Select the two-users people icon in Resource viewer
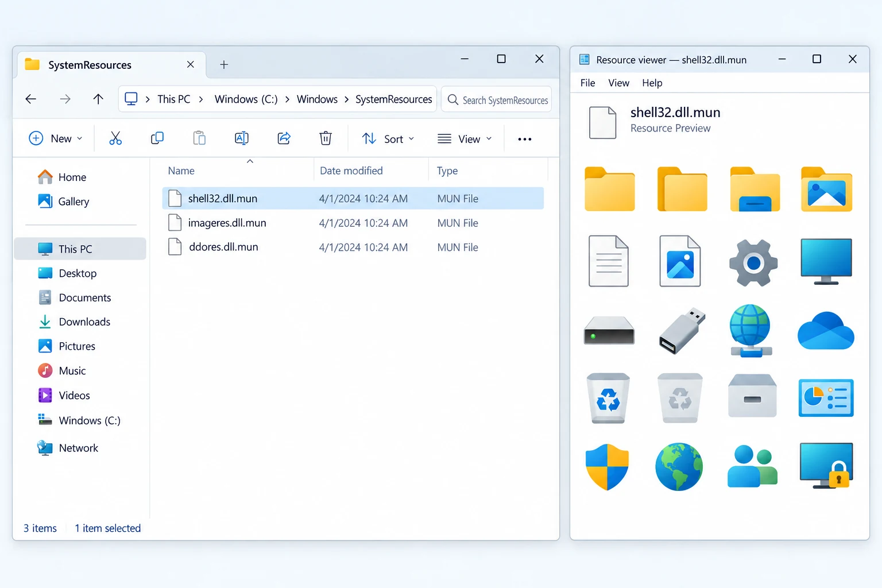 pos(752,466)
